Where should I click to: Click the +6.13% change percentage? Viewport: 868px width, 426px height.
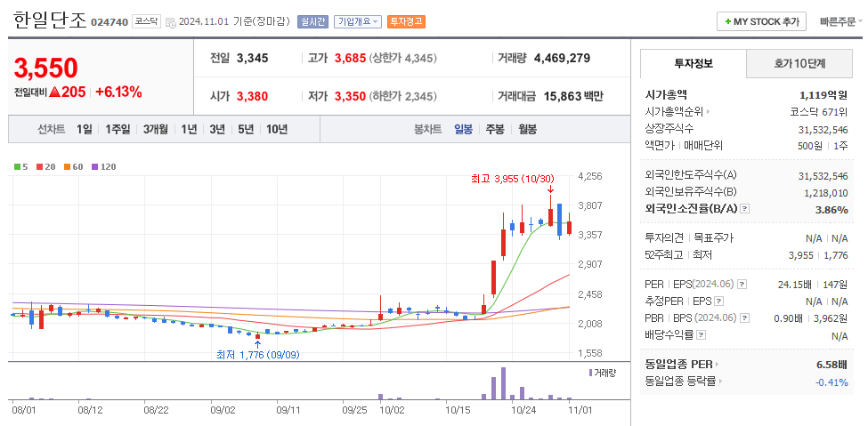(x=118, y=92)
